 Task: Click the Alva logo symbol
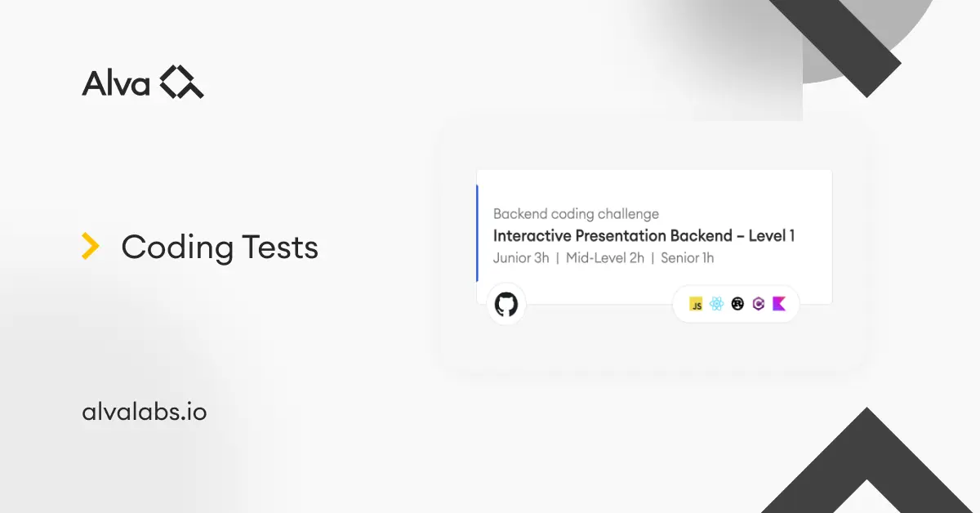tap(181, 83)
